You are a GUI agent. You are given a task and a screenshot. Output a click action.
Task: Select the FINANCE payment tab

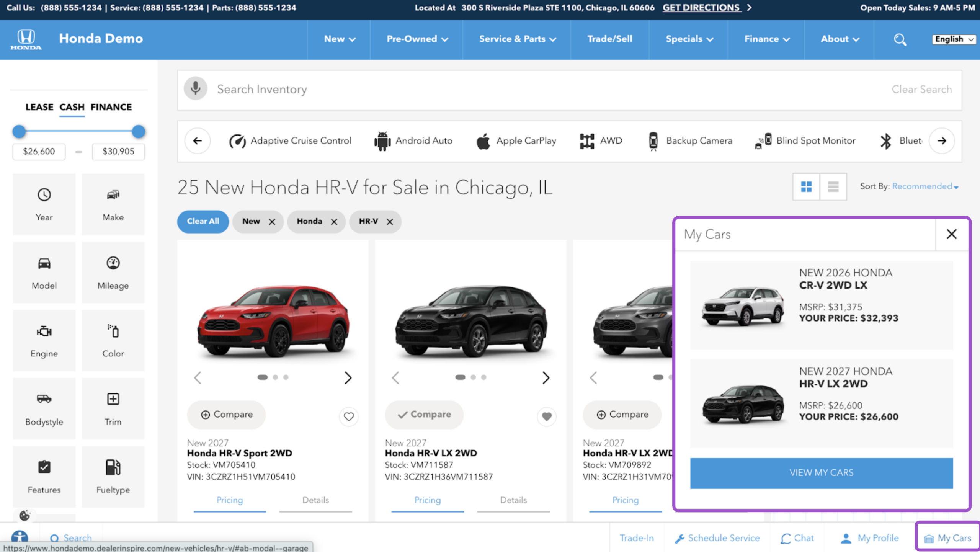[x=111, y=107]
